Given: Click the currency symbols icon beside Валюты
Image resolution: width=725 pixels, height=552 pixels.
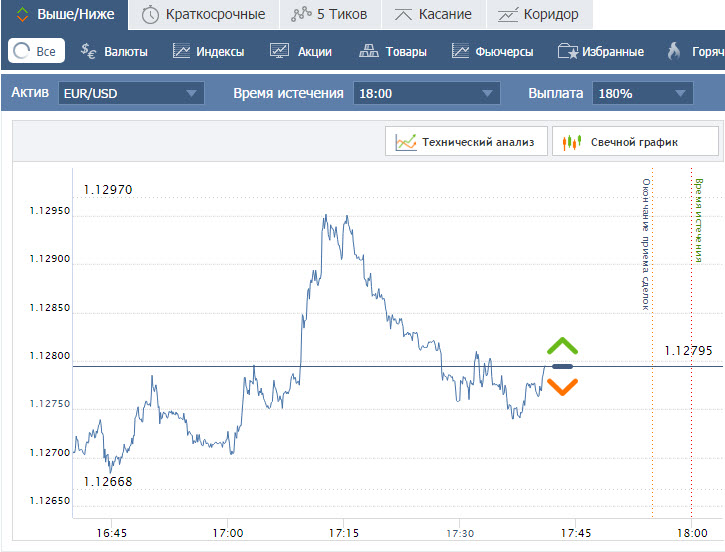Looking at the screenshot, I should (x=88, y=51).
